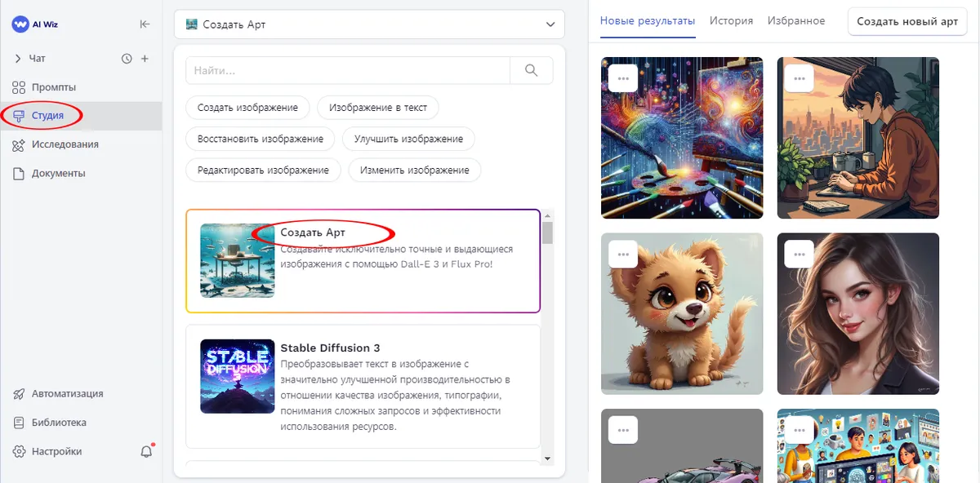
Task: Open options menu on woman portrait image
Action: [800, 254]
